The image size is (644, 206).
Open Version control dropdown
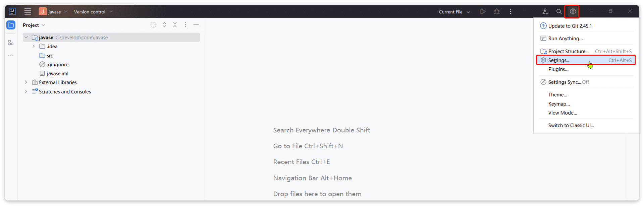pos(93,12)
